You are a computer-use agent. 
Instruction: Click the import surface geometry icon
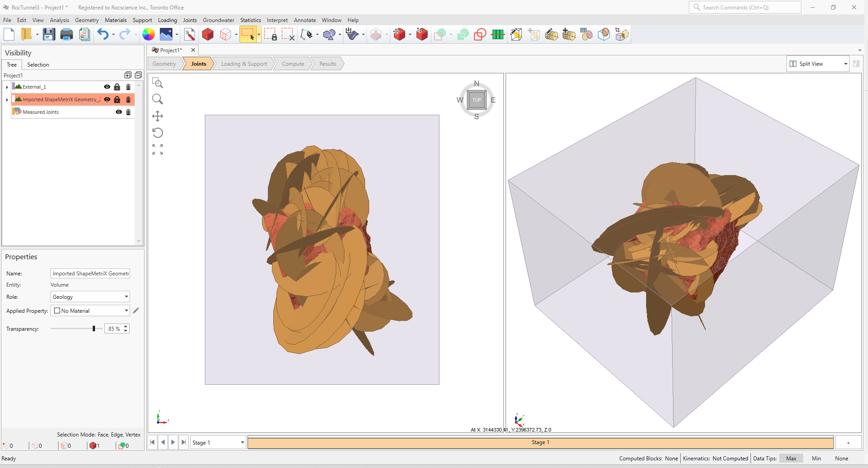(x=353, y=34)
